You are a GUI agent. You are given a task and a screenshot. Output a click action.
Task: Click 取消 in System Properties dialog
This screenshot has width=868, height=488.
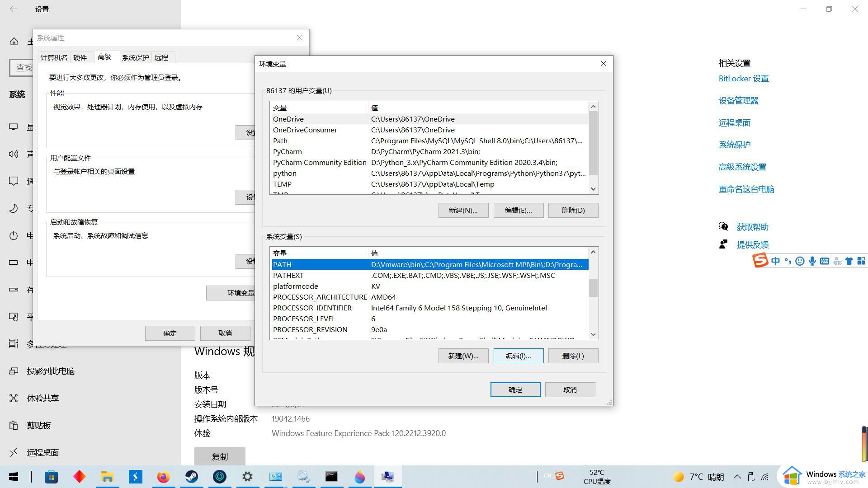pyautogui.click(x=225, y=333)
